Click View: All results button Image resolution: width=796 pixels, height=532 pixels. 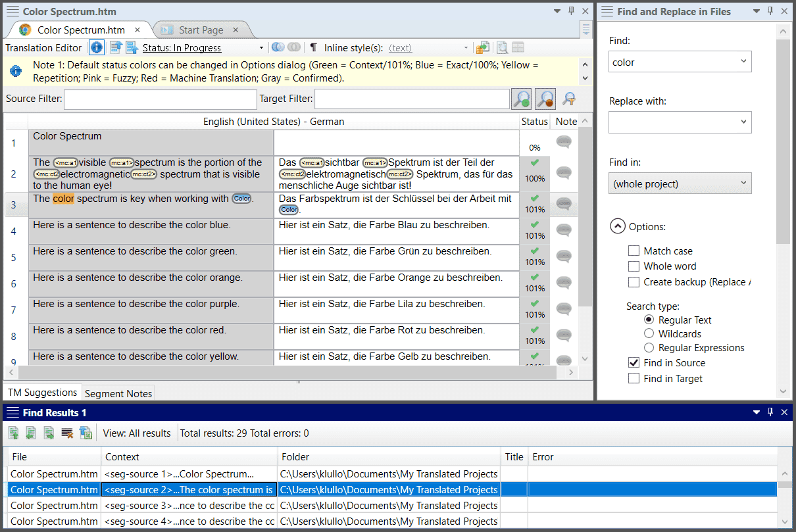click(x=137, y=433)
